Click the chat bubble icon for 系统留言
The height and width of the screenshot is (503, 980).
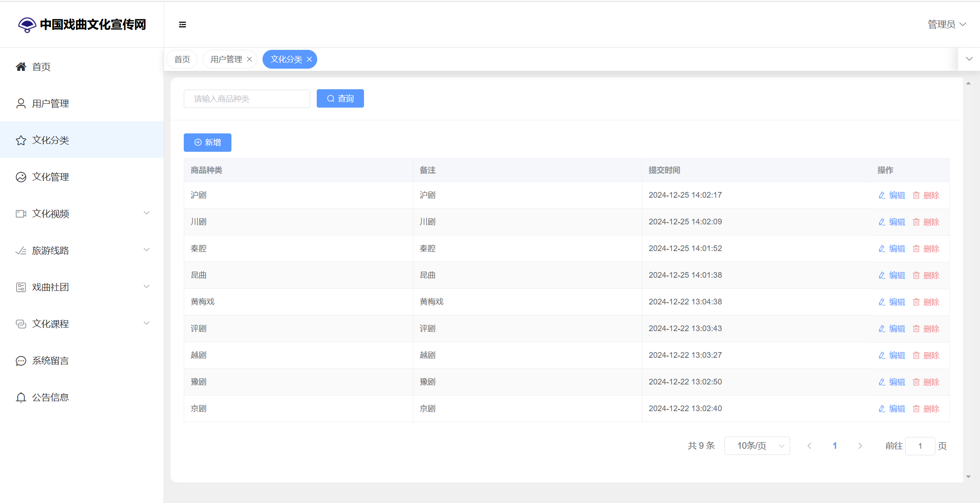[21, 361]
